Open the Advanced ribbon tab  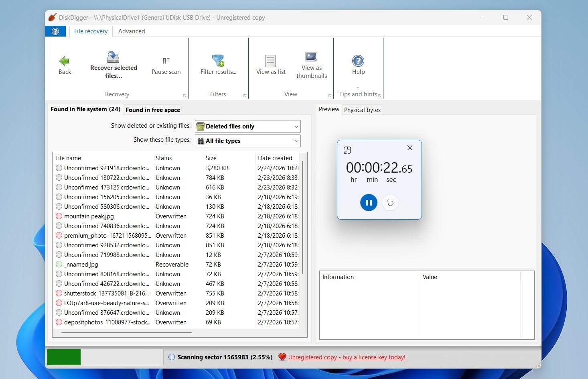coord(132,31)
